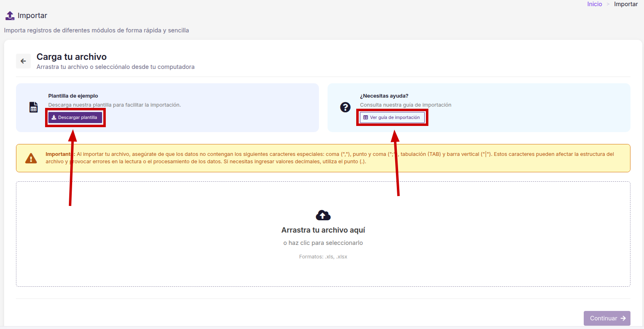Screen dimensions: 644x329
Task: Click the 'Carga tu archivo' heading
Action: pos(71,57)
